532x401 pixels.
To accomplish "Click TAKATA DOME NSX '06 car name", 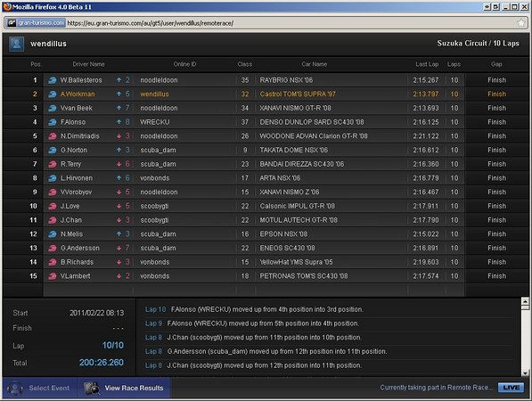I will click(x=294, y=150).
